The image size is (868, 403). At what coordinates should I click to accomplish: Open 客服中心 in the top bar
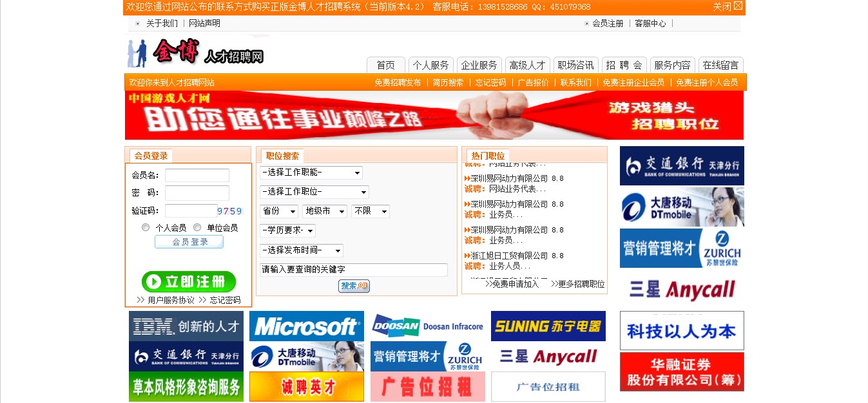click(650, 23)
